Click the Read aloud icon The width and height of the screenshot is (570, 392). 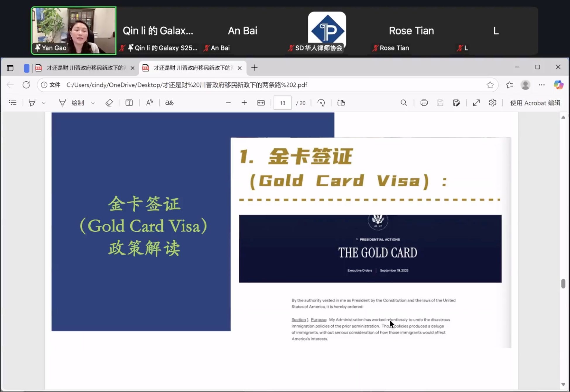pos(149,103)
